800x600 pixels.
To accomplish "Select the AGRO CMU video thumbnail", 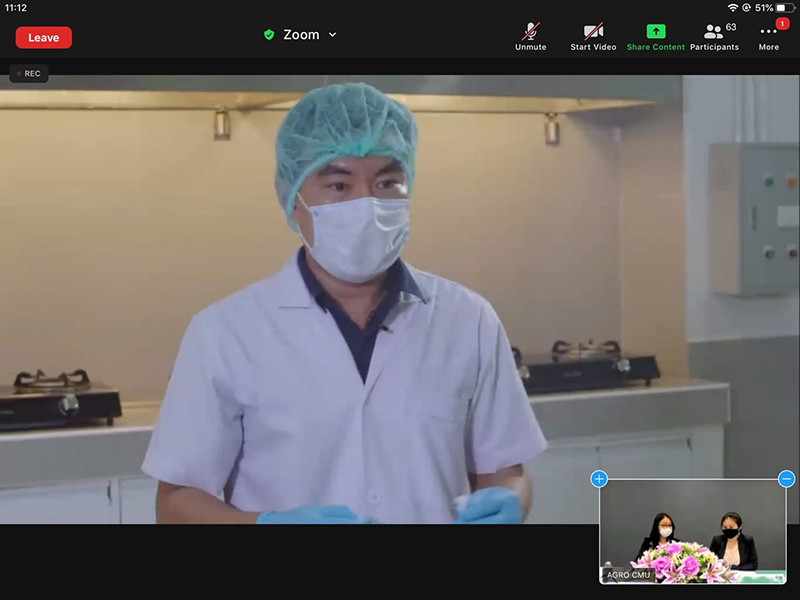I will 693,531.
